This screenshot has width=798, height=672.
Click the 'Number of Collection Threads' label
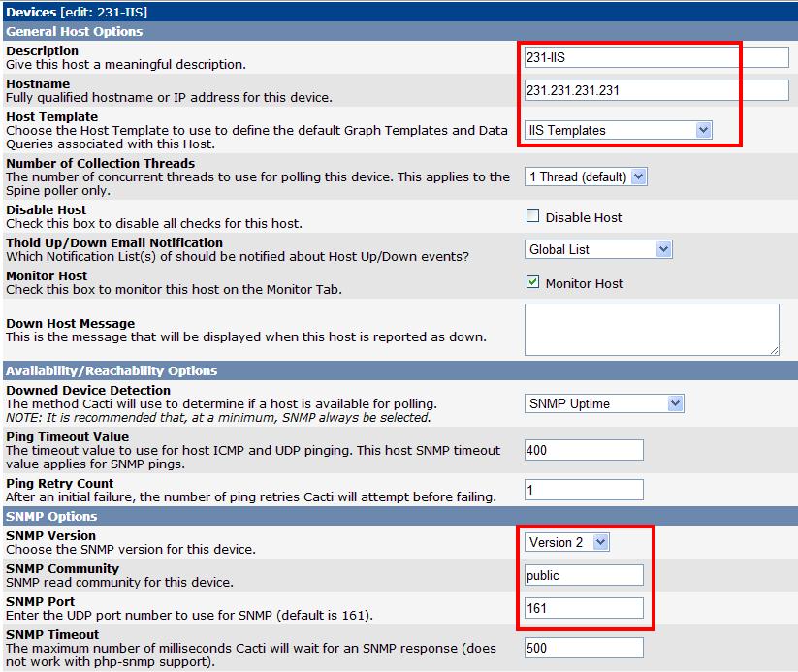[100, 163]
